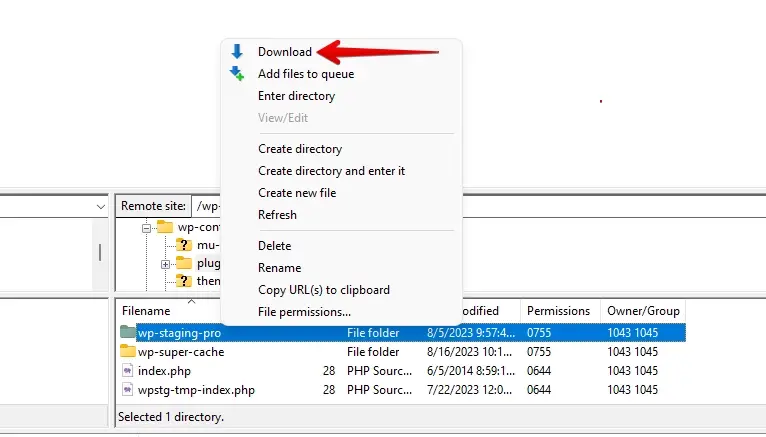Click the mu- folder question-mark icon
This screenshot has height=437, width=766.
pyautogui.click(x=184, y=245)
